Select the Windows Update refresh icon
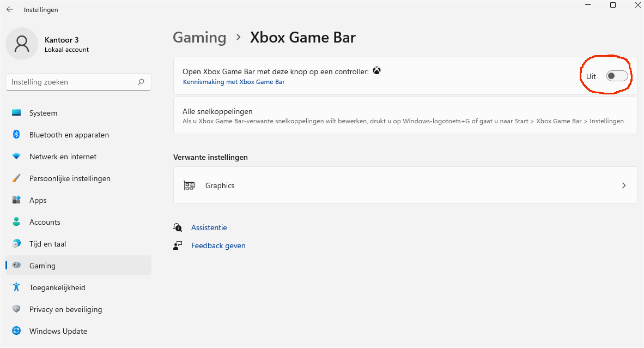Screen dimensions: 644x348 tap(16, 331)
